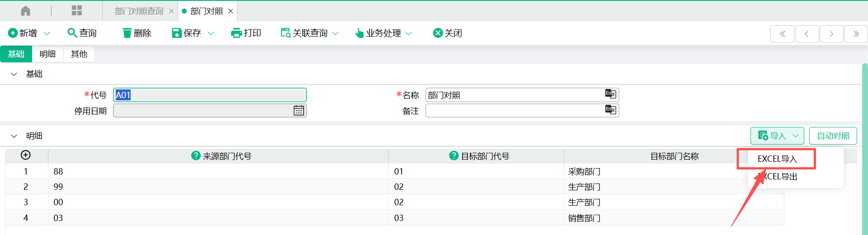Screen dimensions: 868x235
Task: Open calendar picker for 停用日期
Action: [298, 111]
